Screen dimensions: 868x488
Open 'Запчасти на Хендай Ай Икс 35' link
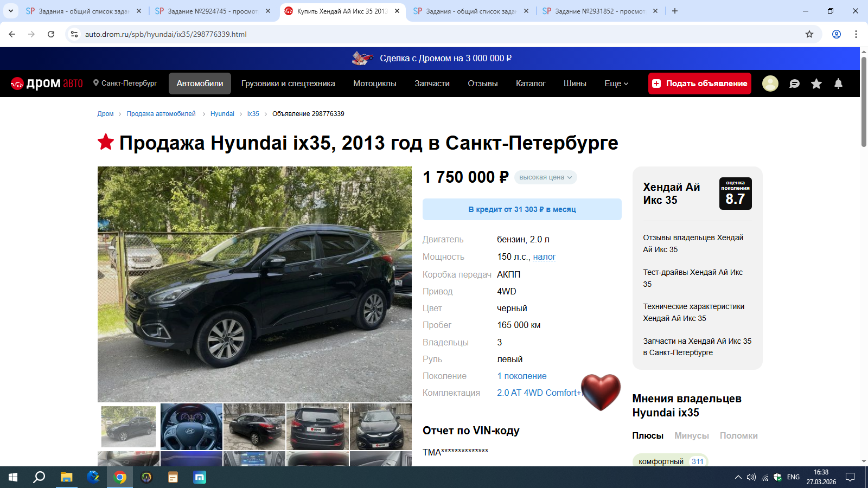pyautogui.click(x=697, y=346)
